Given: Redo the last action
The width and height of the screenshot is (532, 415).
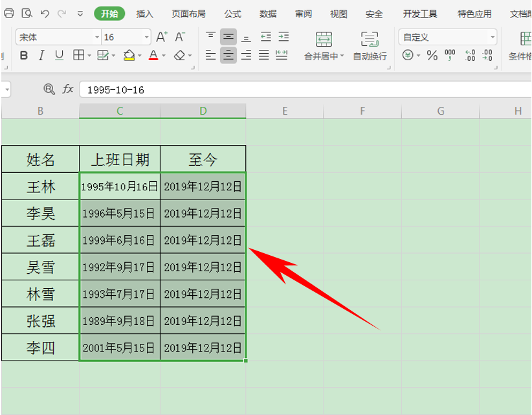Looking at the screenshot, I should pyautogui.click(x=61, y=13).
